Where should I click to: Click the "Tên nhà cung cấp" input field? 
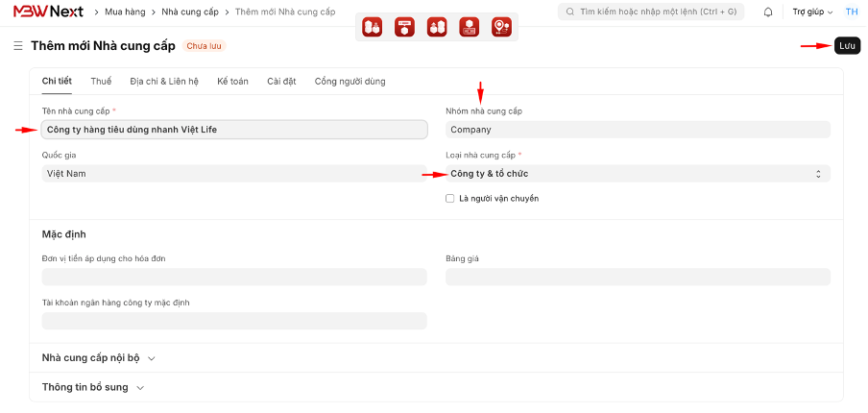[234, 130]
